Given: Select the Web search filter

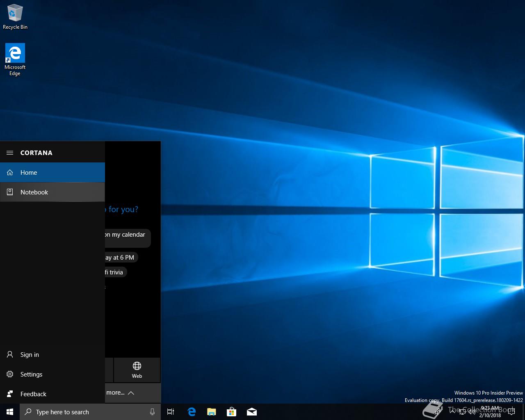Looking at the screenshot, I should (x=137, y=370).
